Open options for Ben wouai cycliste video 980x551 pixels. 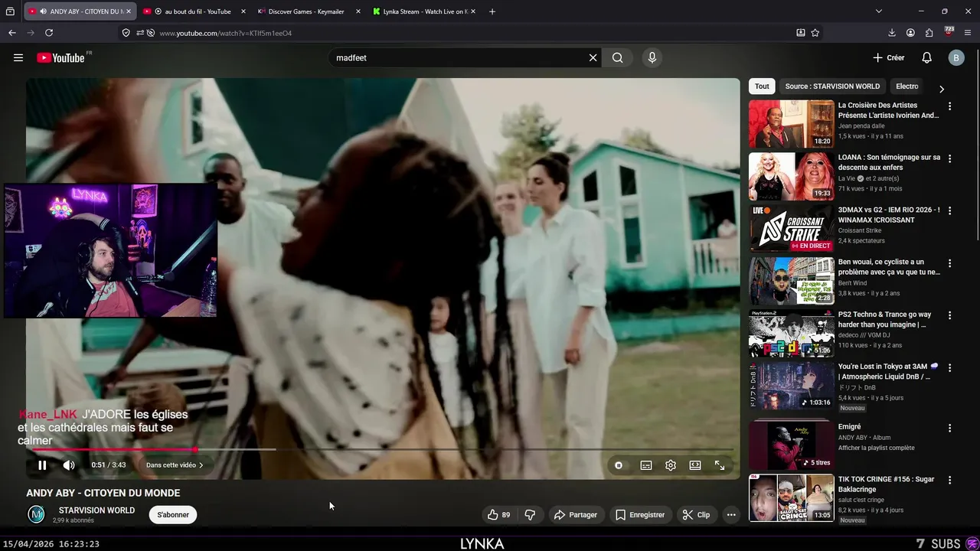[950, 262]
